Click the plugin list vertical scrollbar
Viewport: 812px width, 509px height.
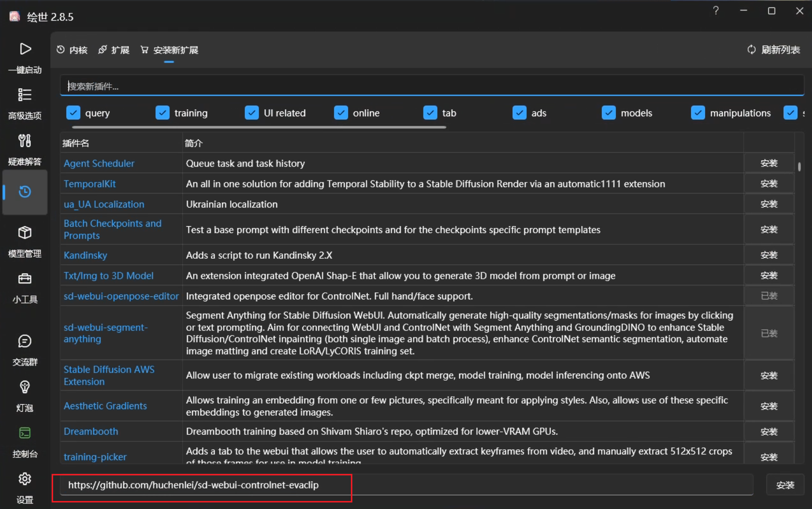pyautogui.click(x=799, y=166)
